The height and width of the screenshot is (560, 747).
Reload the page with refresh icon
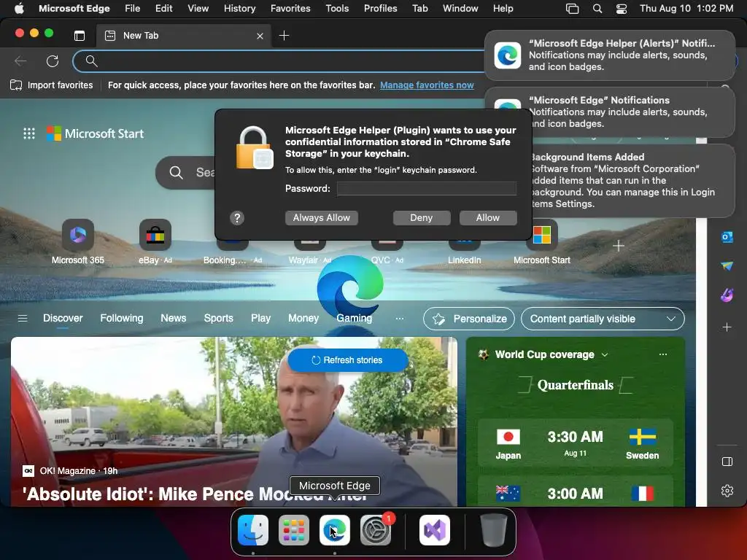click(x=53, y=61)
